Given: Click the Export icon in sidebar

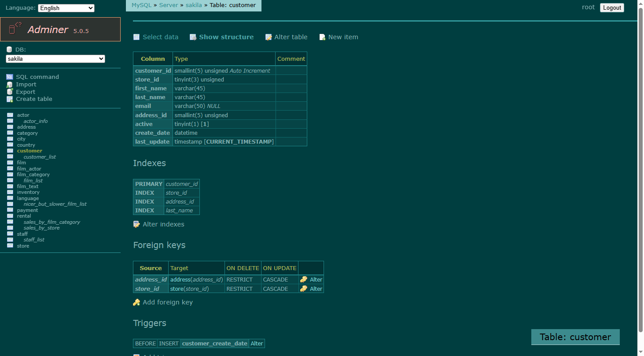Looking at the screenshot, I should pyautogui.click(x=10, y=92).
